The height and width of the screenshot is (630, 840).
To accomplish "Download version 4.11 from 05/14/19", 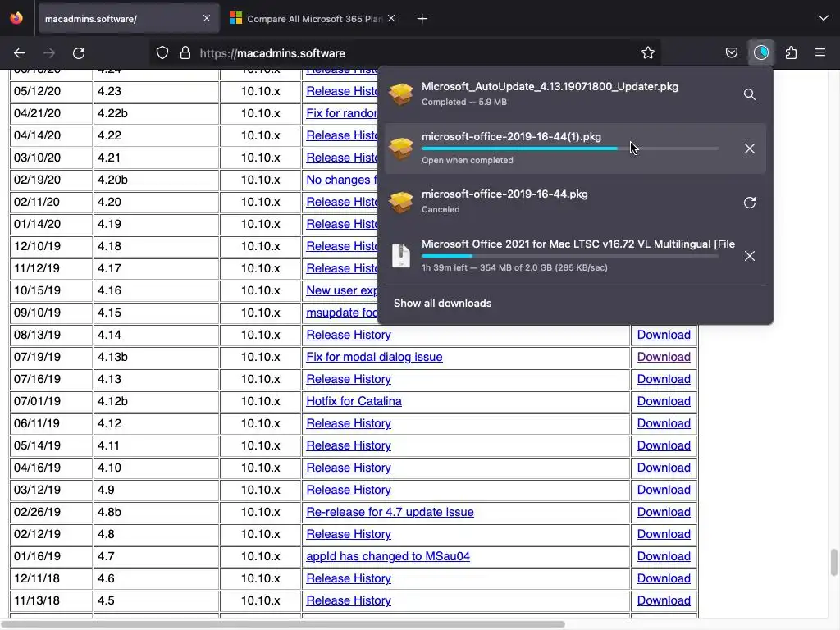I will coord(664,445).
